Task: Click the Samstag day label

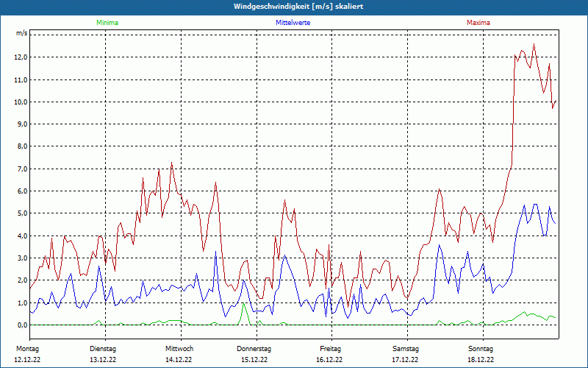Action: click(406, 349)
